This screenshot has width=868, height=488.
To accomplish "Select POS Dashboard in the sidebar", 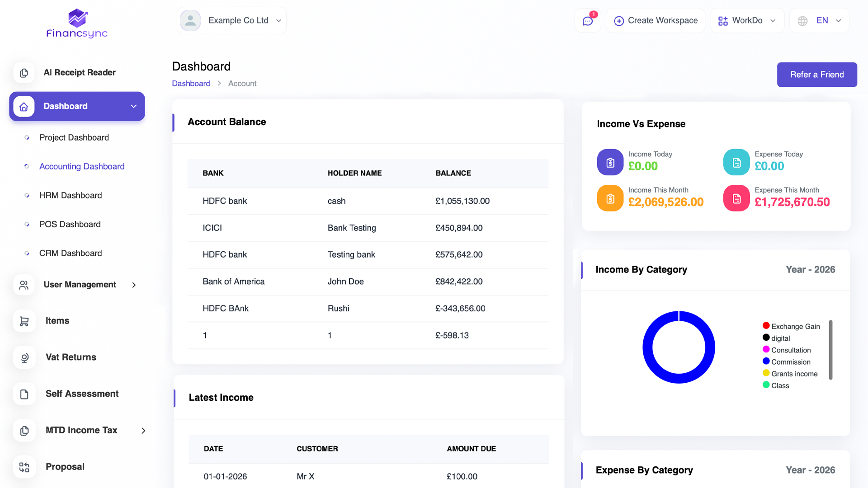I will [x=70, y=224].
